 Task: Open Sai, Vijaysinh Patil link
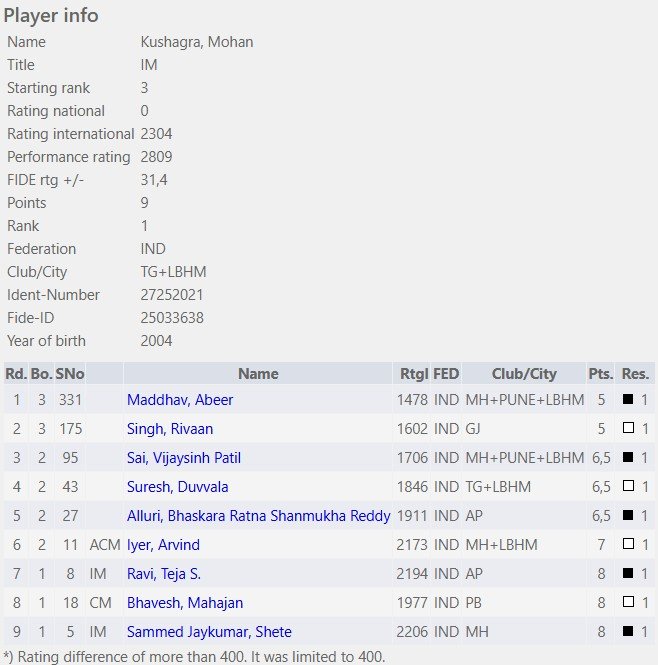[184, 458]
